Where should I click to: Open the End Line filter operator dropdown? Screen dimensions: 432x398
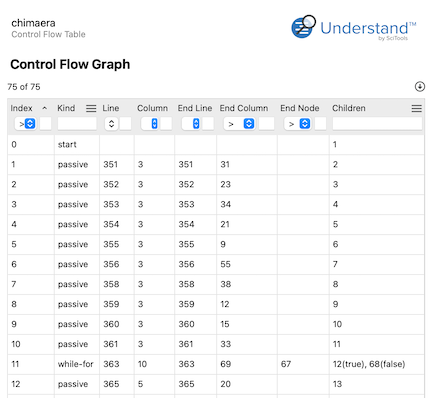pyautogui.click(x=192, y=124)
